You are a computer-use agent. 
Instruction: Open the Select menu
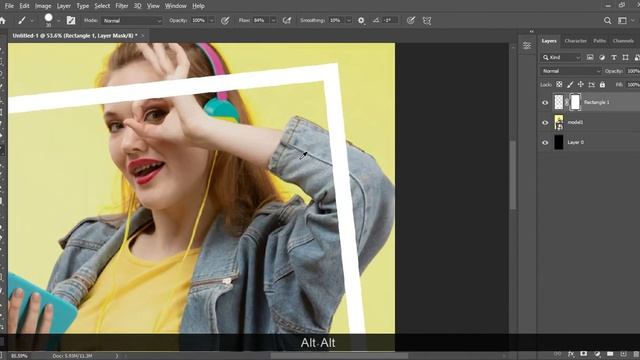tap(102, 6)
